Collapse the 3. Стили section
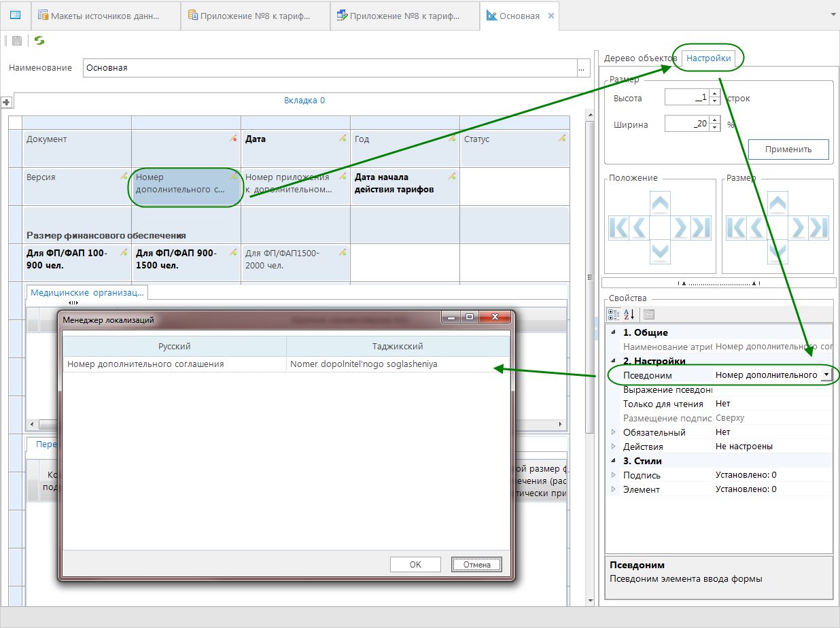This screenshot has width=840, height=628. click(x=613, y=461)
